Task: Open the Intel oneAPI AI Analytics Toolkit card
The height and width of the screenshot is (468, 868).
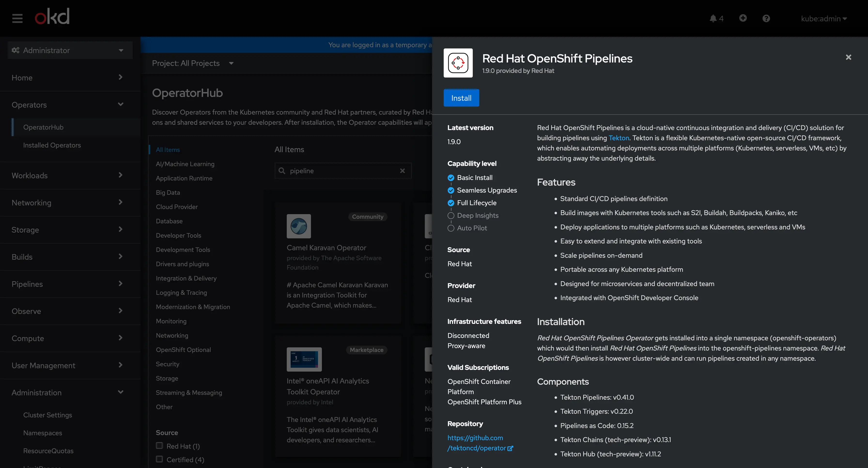Action: (x=338, y=397)
